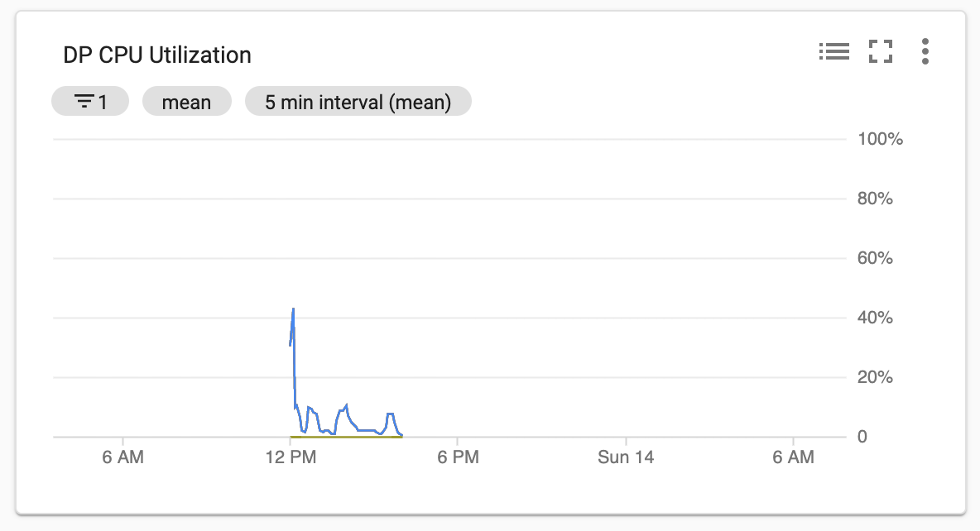The image size is (980, 531).
Task: Click the 6 PM time axis label
Action: (x=458, y=457)
